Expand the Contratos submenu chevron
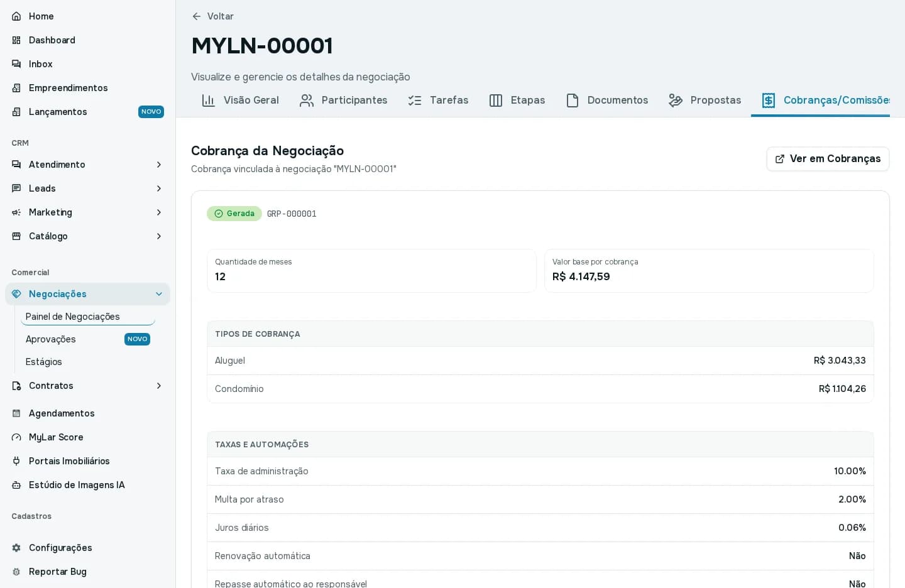This screenshot has height=588, width=905. point(159,386)
